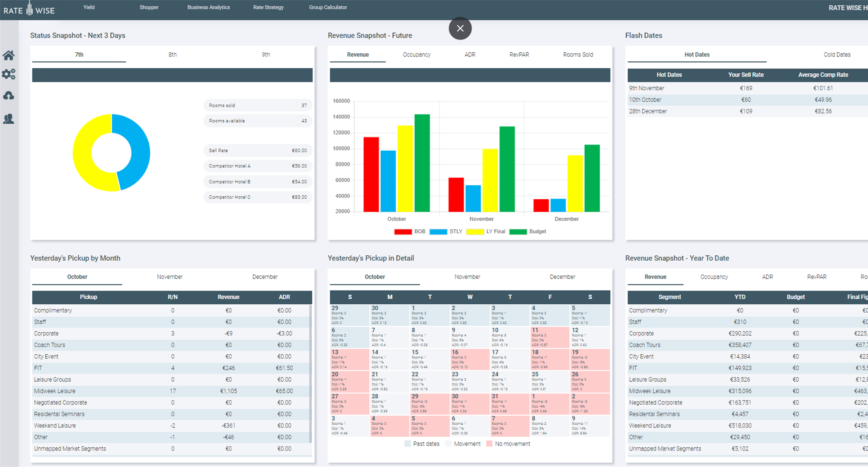Toggle BOB red legend swatch
Viewport: 868px width, 467px height.
tap(403, 232)
